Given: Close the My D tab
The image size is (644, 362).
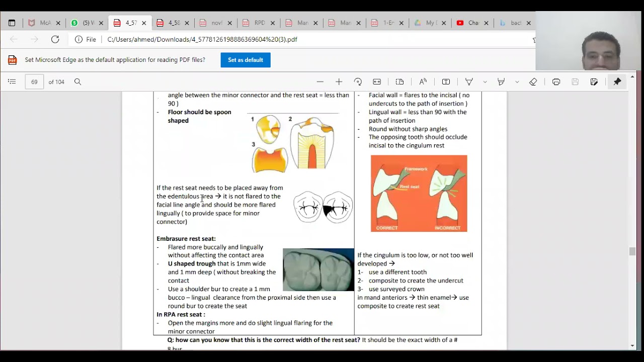Looking at the screenshot, I should (x=444, y=23).
